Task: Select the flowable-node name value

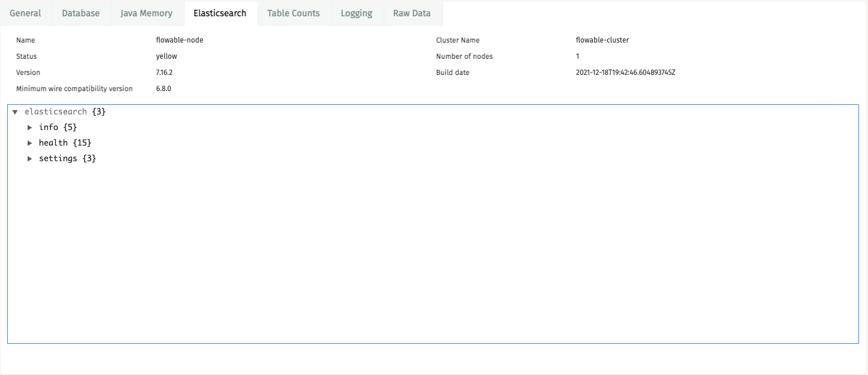Action: coord(179,40)
